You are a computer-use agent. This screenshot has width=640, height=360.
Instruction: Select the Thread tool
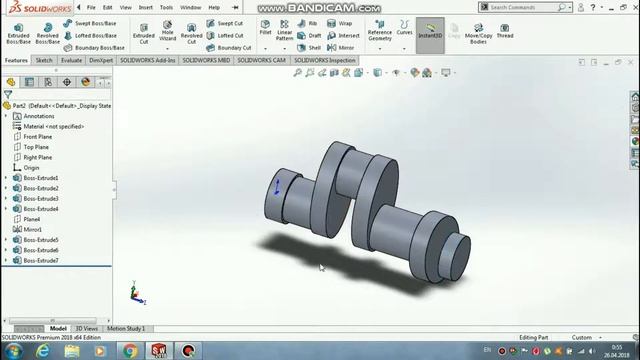[505, 31]
